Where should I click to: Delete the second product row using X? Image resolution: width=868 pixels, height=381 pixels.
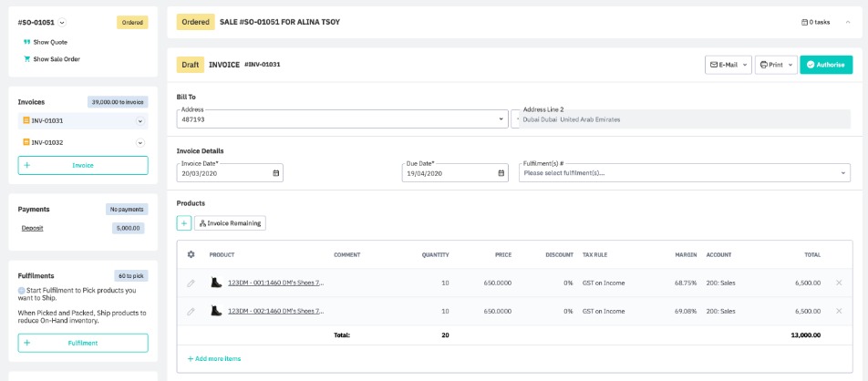(839, 312)
